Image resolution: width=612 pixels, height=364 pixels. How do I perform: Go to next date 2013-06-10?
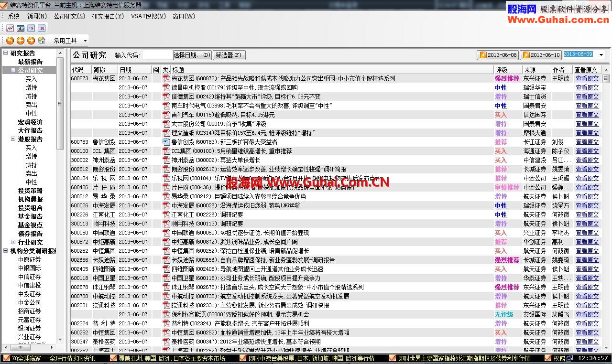click(x=540, y=55)
